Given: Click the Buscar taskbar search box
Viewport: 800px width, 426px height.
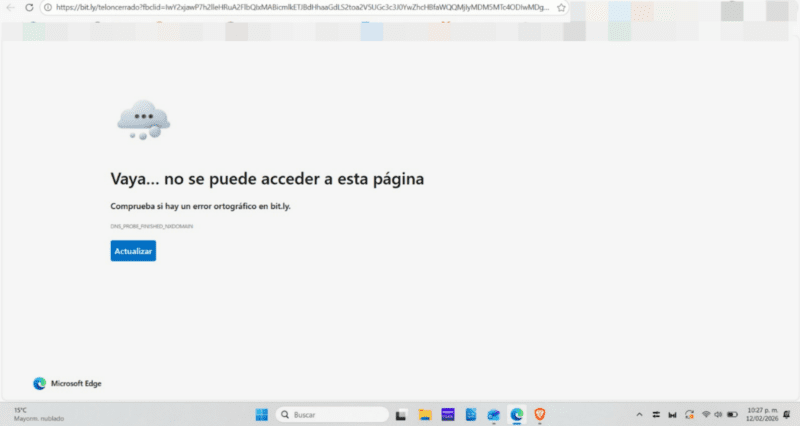Looking at the screenshot, I should [332, 414].
